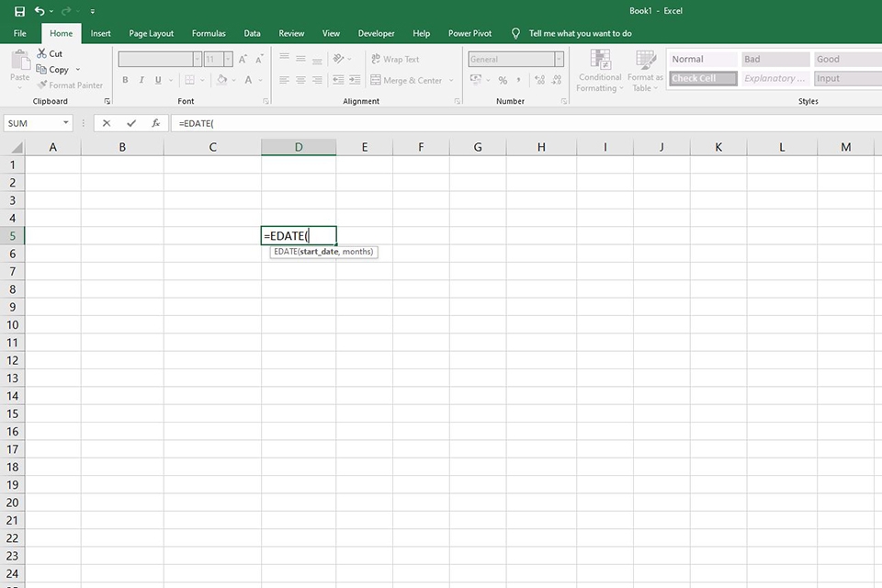Confirm the formula with the checkmark button
Image resolution: width=882 pixels, height=588 pixels.
(x=130, y=122)
